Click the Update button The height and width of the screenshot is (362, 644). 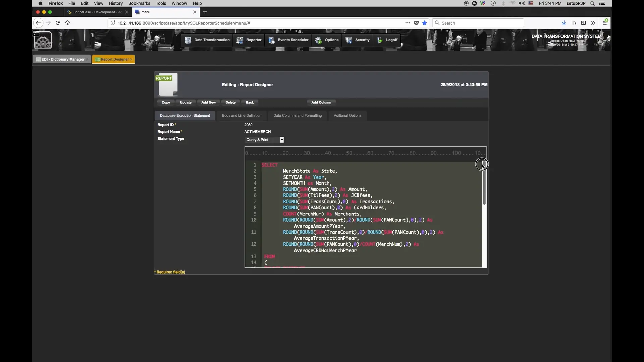[186, 102]
